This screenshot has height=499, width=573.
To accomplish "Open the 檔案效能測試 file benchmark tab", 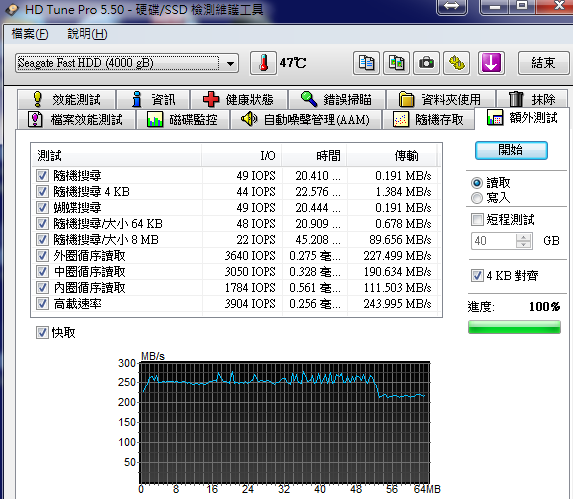I will click(x=76, y=119).
